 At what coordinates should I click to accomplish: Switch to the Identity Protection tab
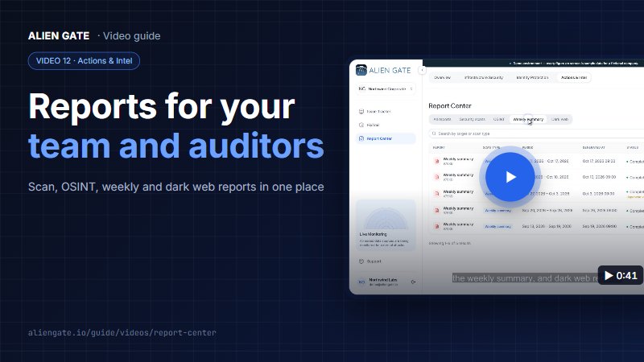tap(532, 77)
